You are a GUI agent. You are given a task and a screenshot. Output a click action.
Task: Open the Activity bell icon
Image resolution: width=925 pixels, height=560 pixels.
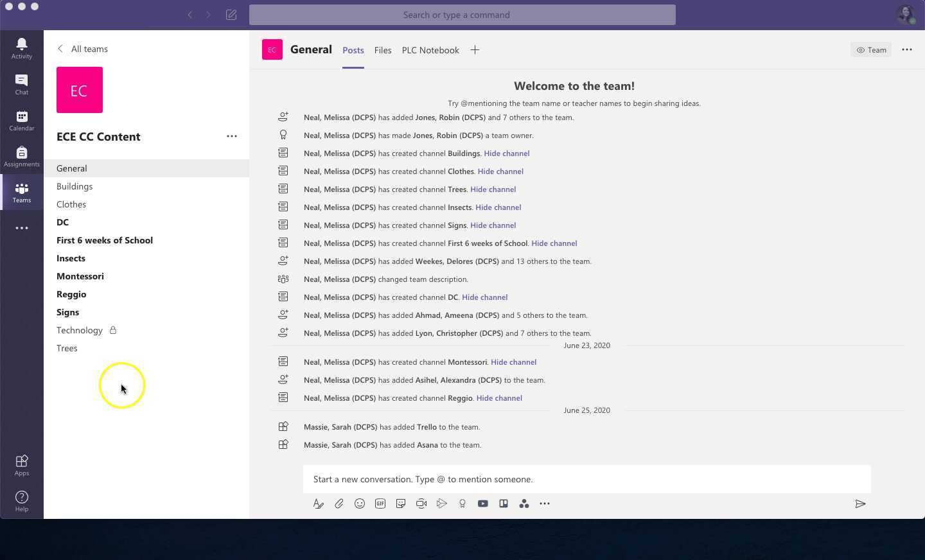tap(22, 48)
